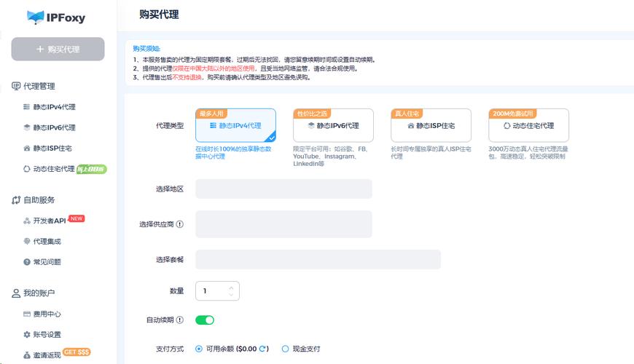Select the 静态ISP住宅 proxy type card
Viewport: 634px width, 364px height.
(x=431, y=125)
